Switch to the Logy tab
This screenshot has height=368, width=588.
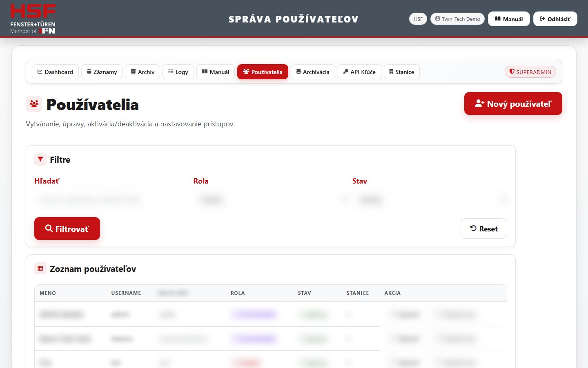178,72
